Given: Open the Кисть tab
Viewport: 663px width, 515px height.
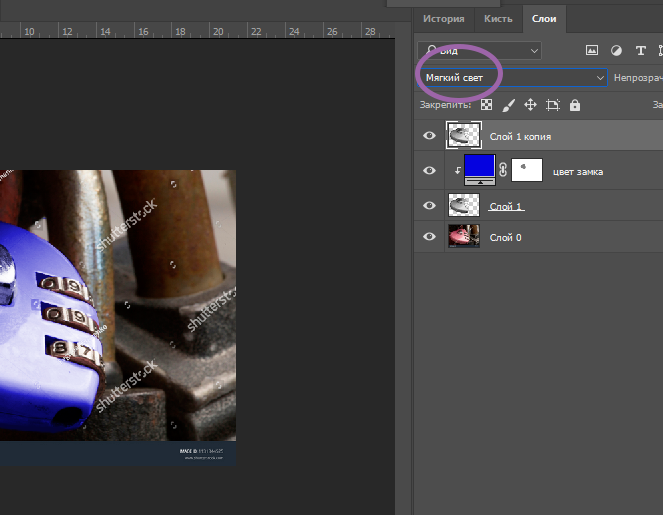Looking at the screenshot, I should point(498,19).
